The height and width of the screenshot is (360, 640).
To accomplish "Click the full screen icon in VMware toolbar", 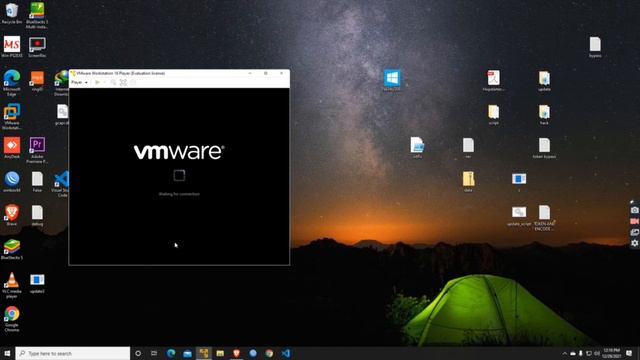I will 123,82.
